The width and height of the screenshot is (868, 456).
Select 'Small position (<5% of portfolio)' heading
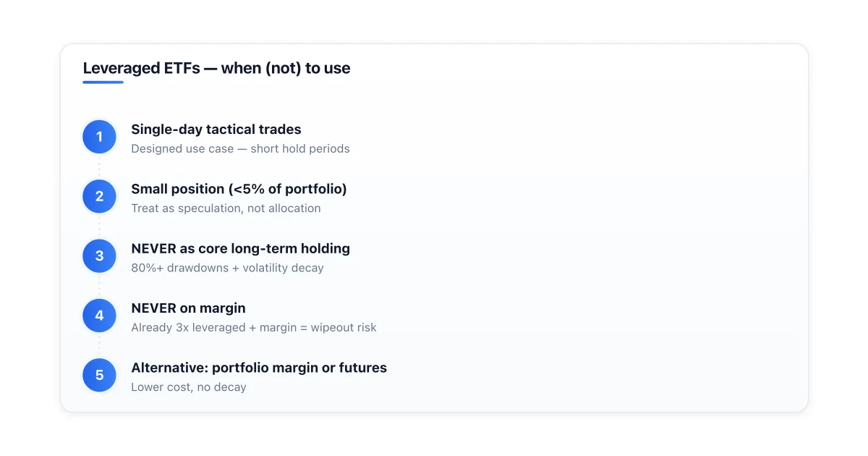(239, 189)
